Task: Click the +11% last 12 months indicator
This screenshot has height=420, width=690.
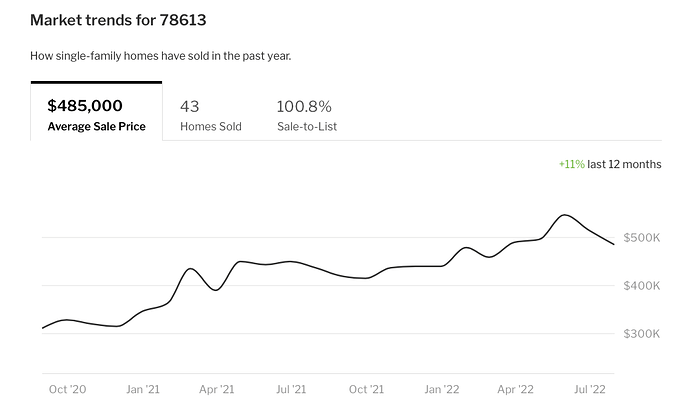Action: 609,164
